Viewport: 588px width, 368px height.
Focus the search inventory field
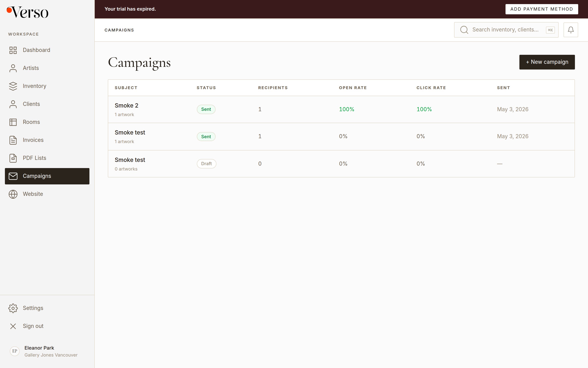[x=506, y=30]
